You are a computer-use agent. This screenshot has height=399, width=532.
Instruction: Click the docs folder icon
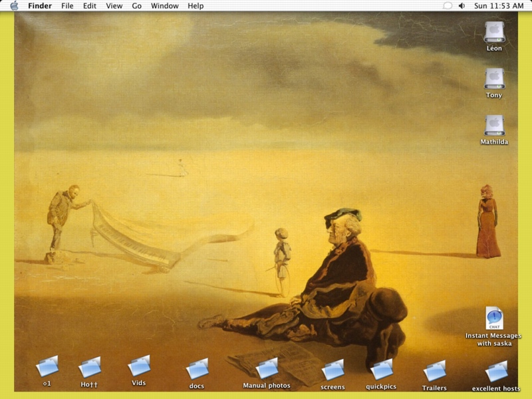(197, 368)
